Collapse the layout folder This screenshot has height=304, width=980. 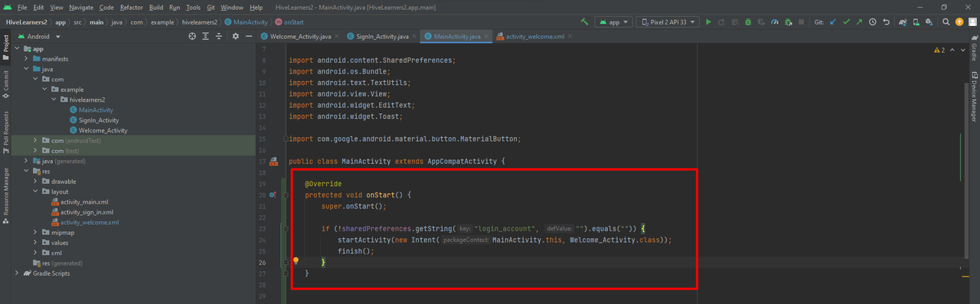(x=35, y=191)
